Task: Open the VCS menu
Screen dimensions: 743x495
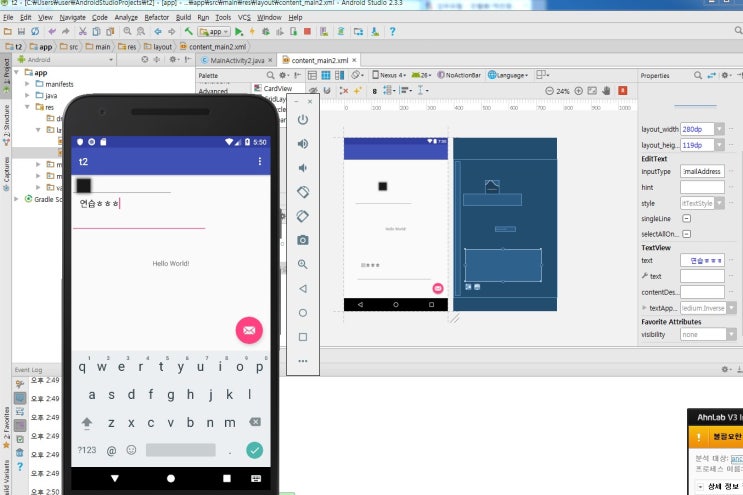Action: coord(244,18)
